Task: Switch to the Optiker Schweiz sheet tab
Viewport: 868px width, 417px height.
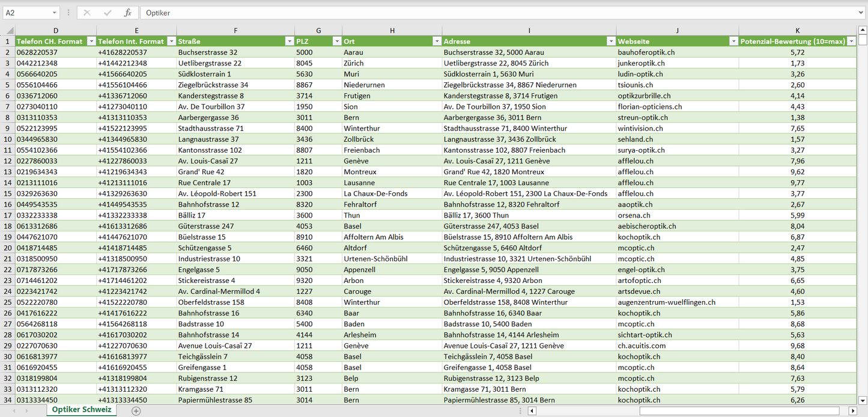Action: point(82,410)
